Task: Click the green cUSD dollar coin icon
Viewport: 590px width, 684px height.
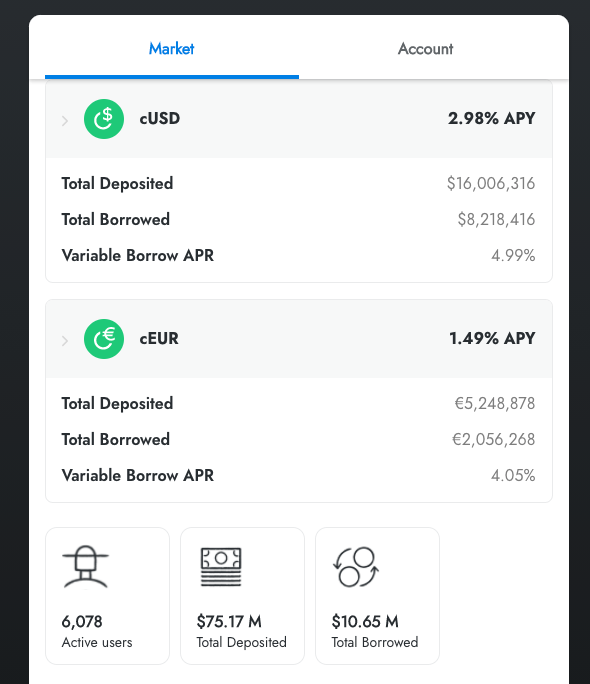Action: (104, 119)
